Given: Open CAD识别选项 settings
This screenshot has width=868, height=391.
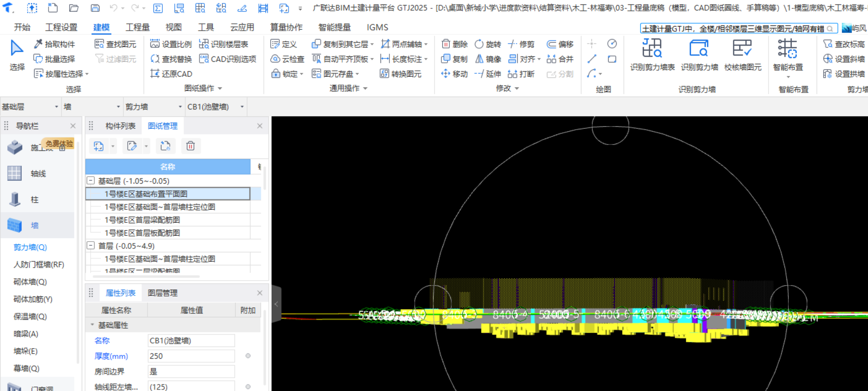Looking at the screenshot, I should 228,59.
